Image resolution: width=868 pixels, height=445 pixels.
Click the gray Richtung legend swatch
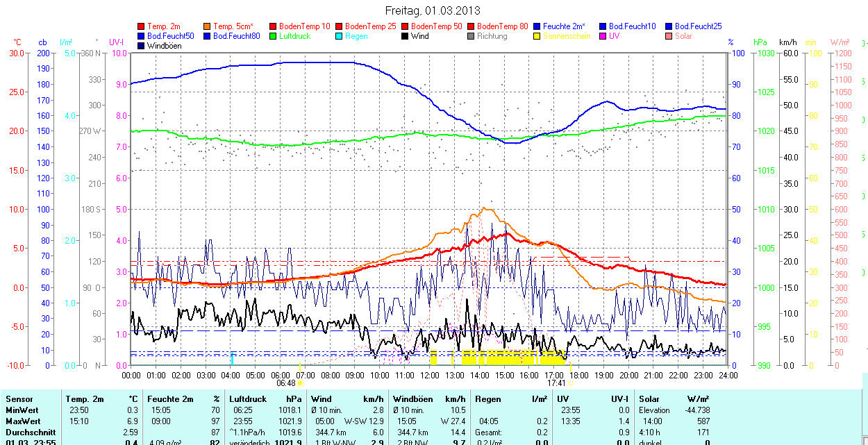471,35
